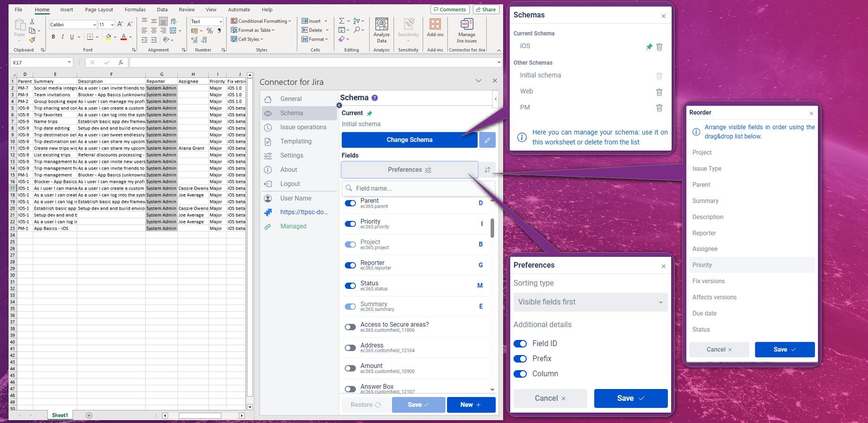The image size is (868, 423).
Task: Open Manage Jira issues add-in
Action: point(466,30)
